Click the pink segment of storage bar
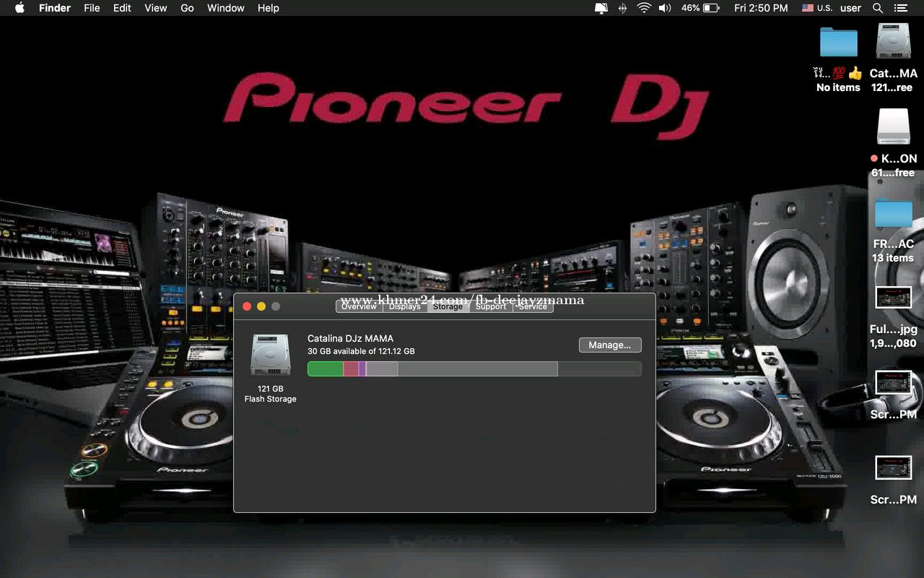 coord(350,369)
